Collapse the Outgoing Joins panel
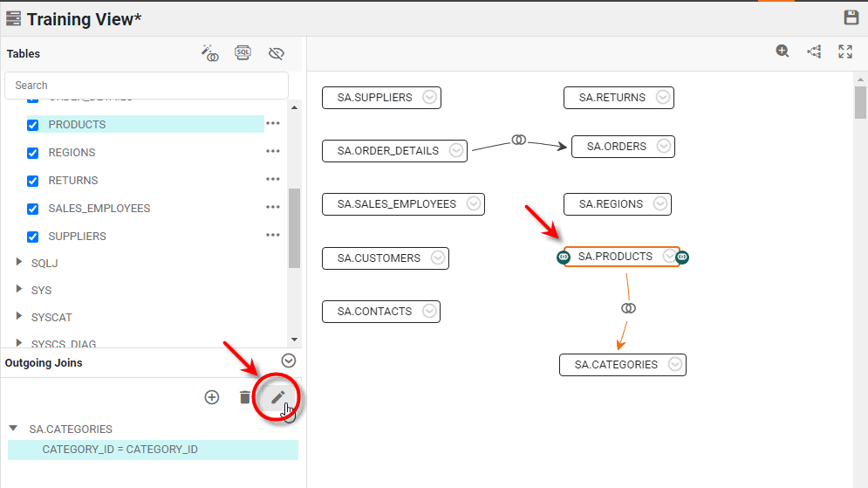This screenshot has width=868, height=488. coord(289,361)
